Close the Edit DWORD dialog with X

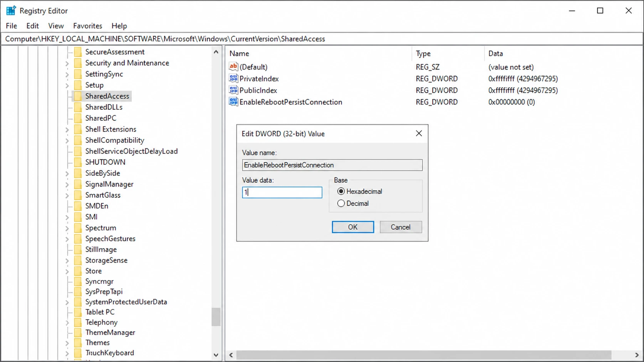coord(419,133)
